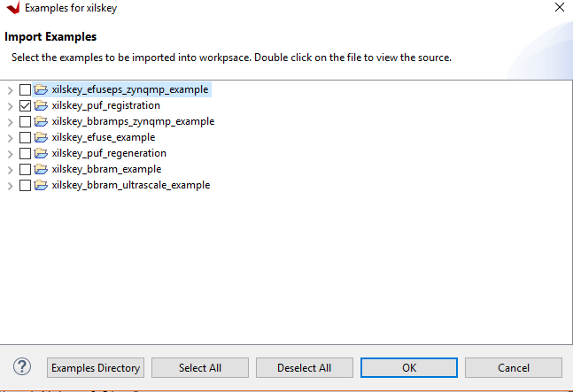
Task: Click the Select All button
Action: pos(200,367)
